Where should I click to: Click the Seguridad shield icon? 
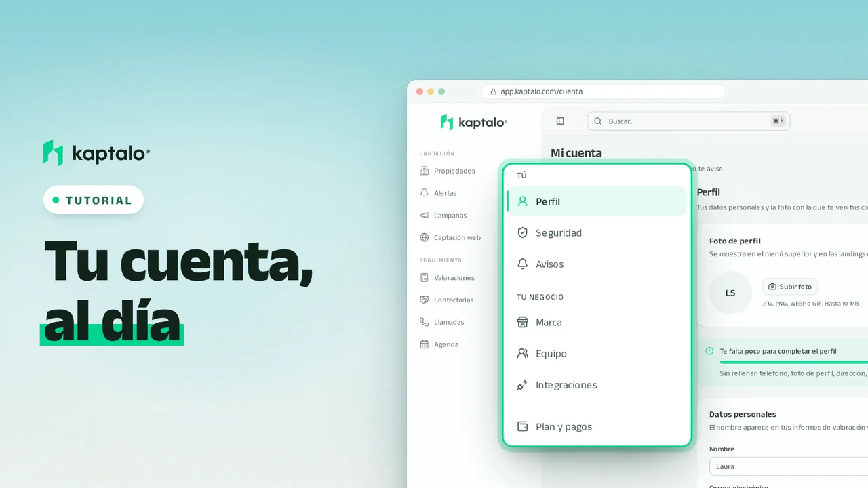(x=522, y=232)
